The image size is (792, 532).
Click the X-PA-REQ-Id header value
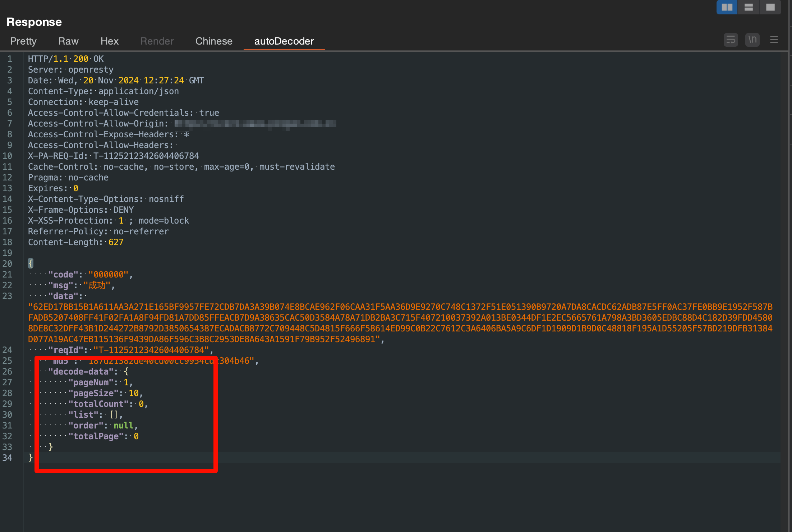click(146, 156)
